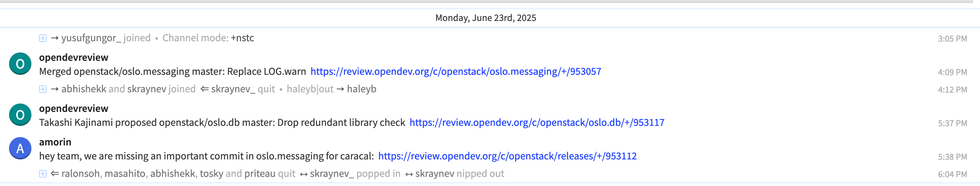980x186 pixels.
Task: Select the first opendevreview username
Action: click(74, 58)
